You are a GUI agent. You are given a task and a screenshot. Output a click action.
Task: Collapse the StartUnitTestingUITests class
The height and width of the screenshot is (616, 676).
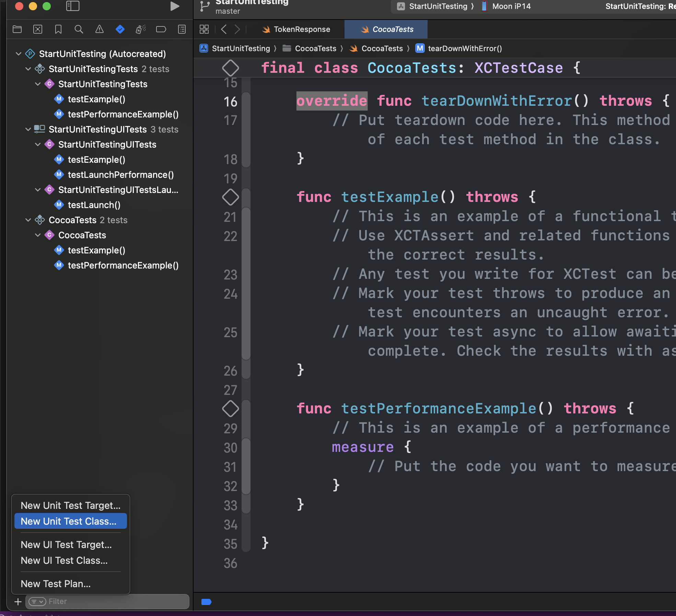[x=38, y=145]
